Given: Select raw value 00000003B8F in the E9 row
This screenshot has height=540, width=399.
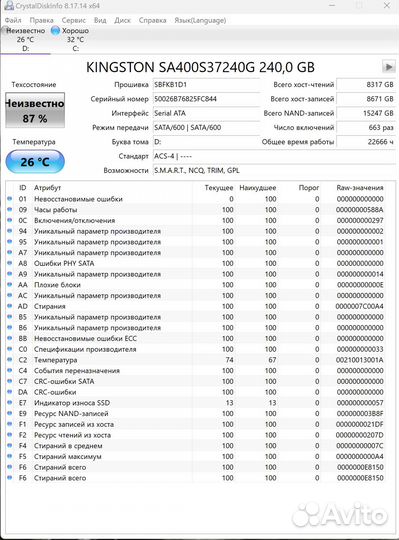Looking at the screenshot, I should click(x=359, y=413).
